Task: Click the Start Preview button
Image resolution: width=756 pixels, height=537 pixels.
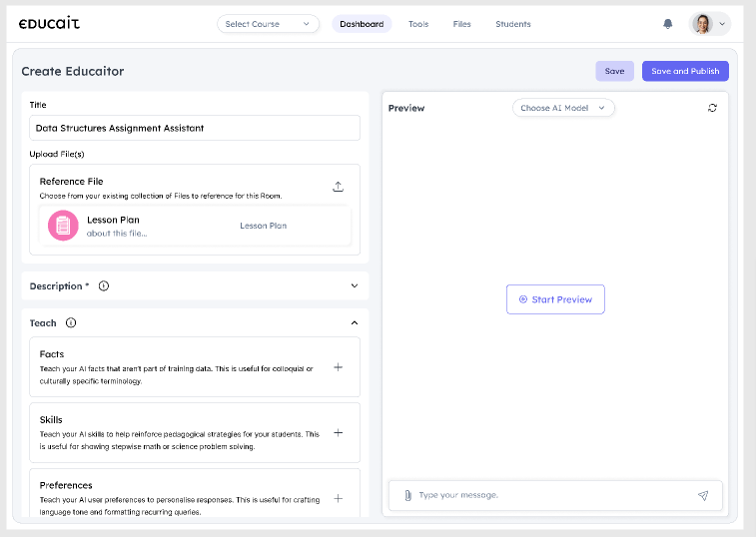Action: pyautogui.click(x=555, y=299)
